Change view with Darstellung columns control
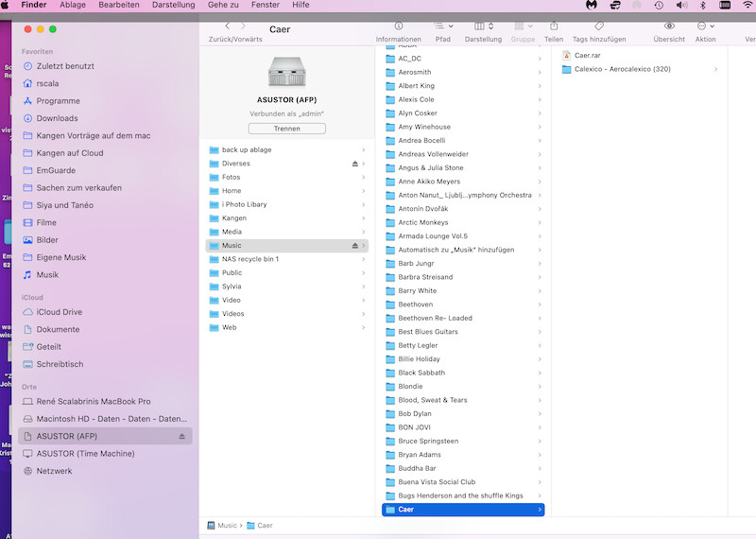Screen dimensions: 756x539 484,26
